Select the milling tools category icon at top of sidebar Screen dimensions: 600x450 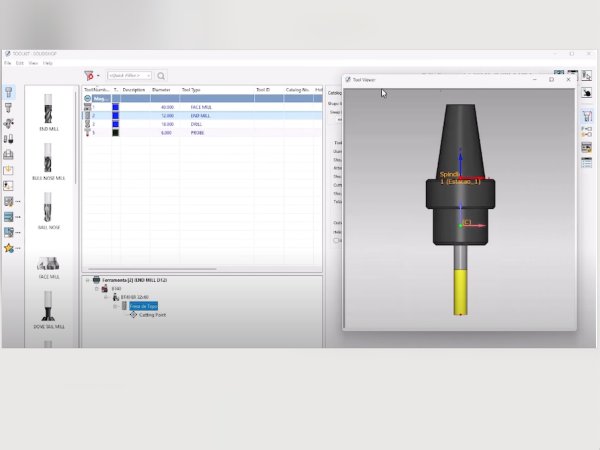pyautogui.click(x=9, y=93)
